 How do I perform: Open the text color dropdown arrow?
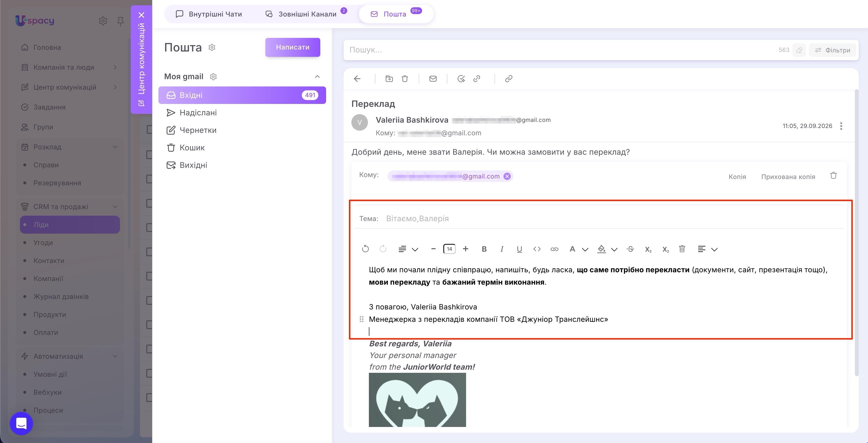pos(585,249)
